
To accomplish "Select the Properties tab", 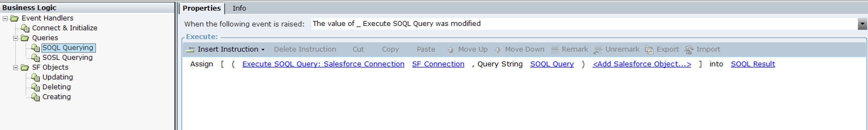I will click(201, 8).
